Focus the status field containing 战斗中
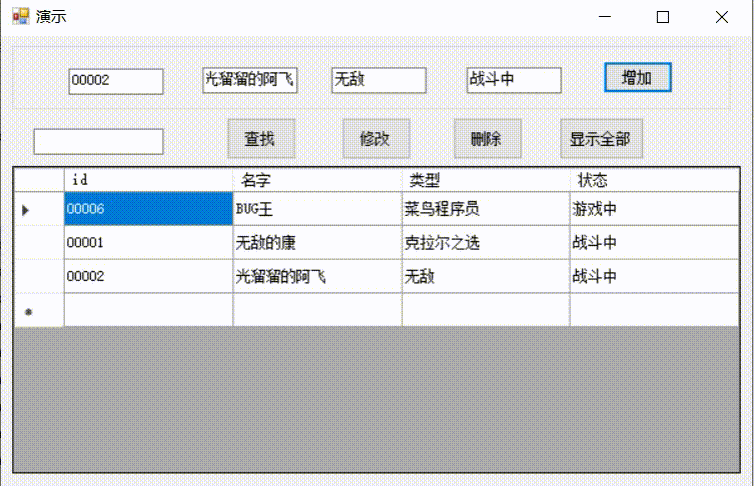 (x=514, y=80)
